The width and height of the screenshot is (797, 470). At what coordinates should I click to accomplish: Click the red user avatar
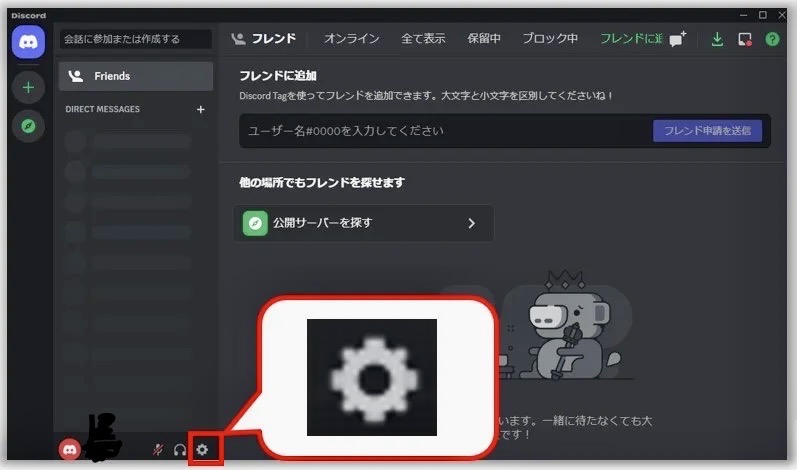coord(70,449)
